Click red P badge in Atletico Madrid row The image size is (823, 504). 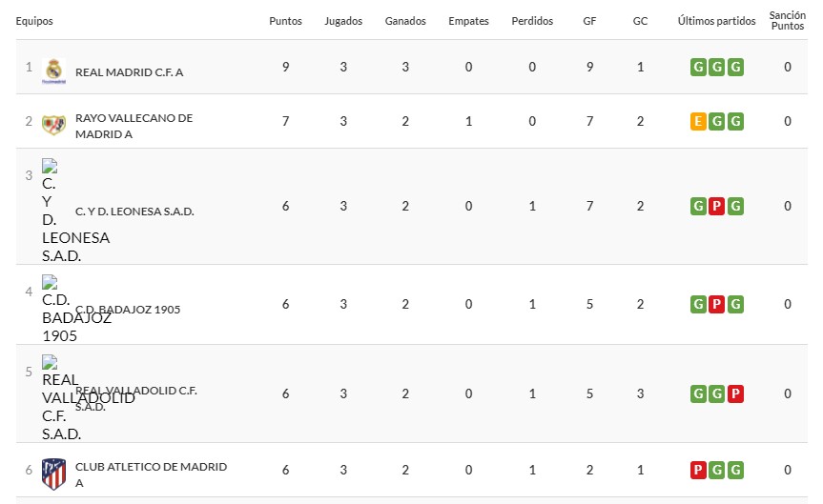pos(699,470)
